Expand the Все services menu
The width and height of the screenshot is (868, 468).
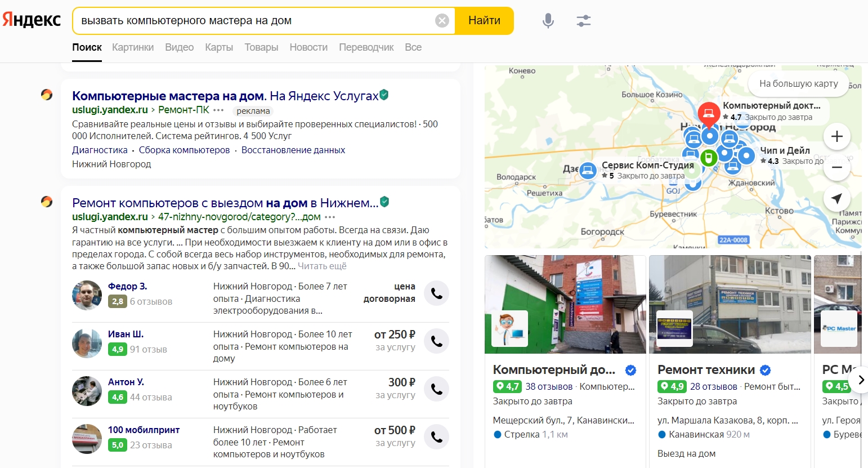[x=413, y=47]
